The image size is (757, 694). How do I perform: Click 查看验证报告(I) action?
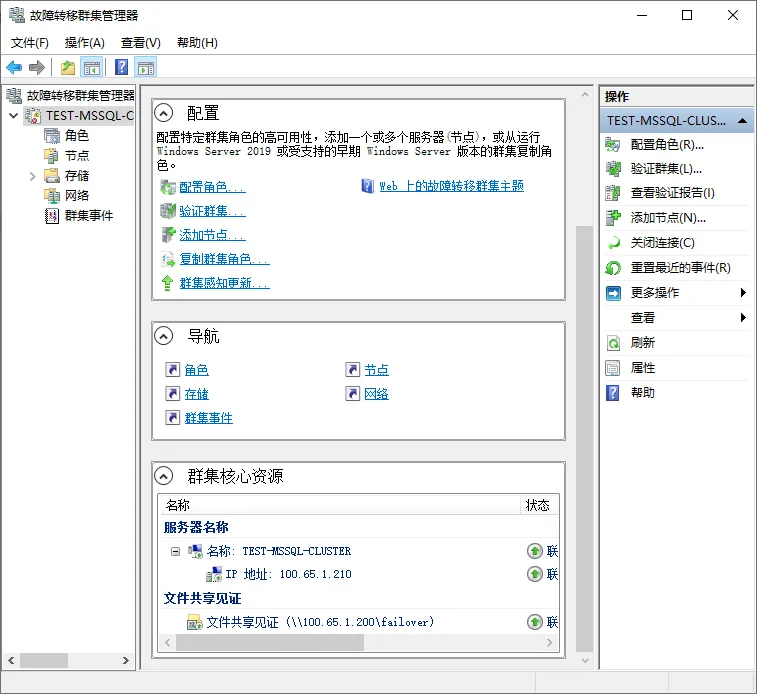coord(673,193)
